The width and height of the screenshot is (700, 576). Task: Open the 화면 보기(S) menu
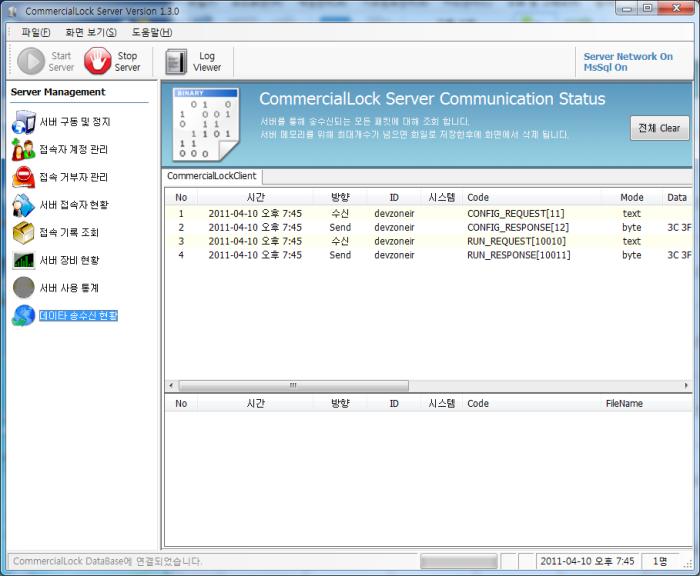click(x=91, y=32)
